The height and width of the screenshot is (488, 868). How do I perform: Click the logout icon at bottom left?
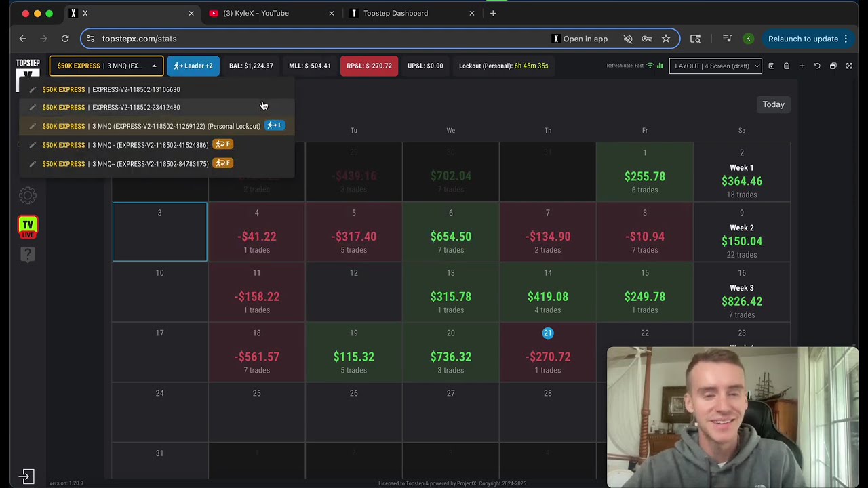pyautogui.click(x=26, y=476)
